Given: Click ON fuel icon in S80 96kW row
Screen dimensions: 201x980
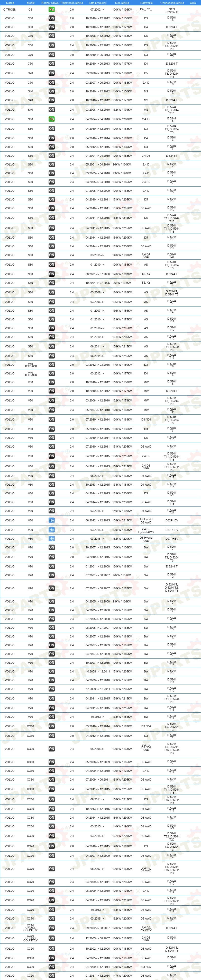Looking at the screenshot, I should tap(51, 283).
